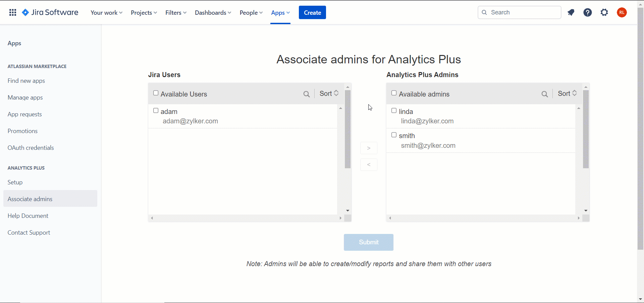Open Sort options for Available admins
This screenshot has width=644, height=303.
tap(567, 94)
